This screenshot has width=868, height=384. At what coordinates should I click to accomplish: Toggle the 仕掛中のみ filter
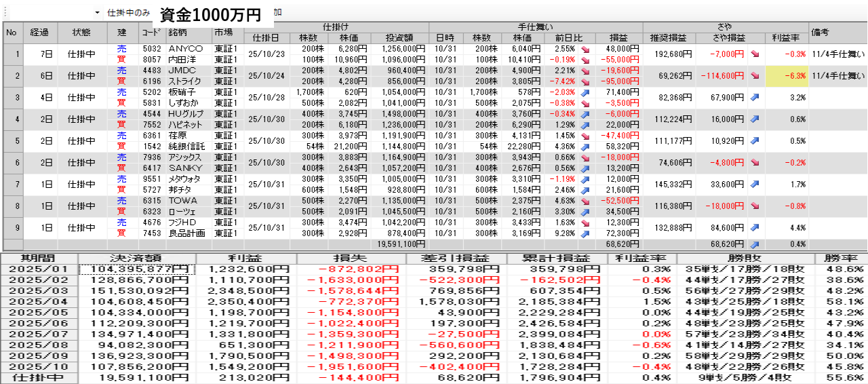[129, 13]
